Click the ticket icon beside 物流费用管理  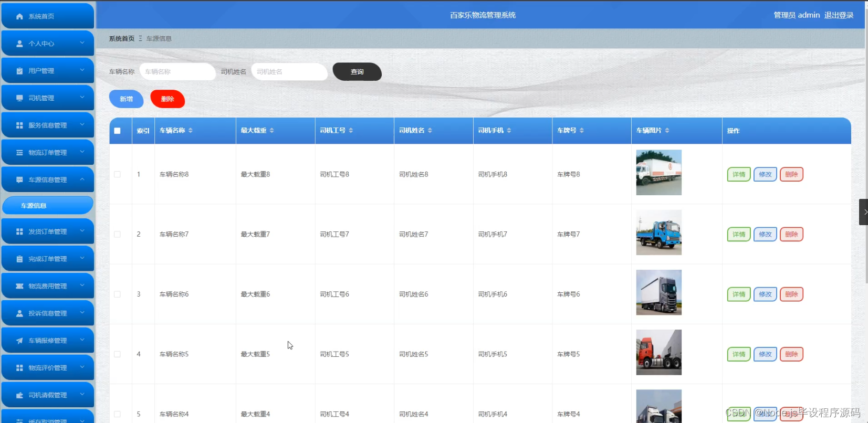[x=19, y=286]
